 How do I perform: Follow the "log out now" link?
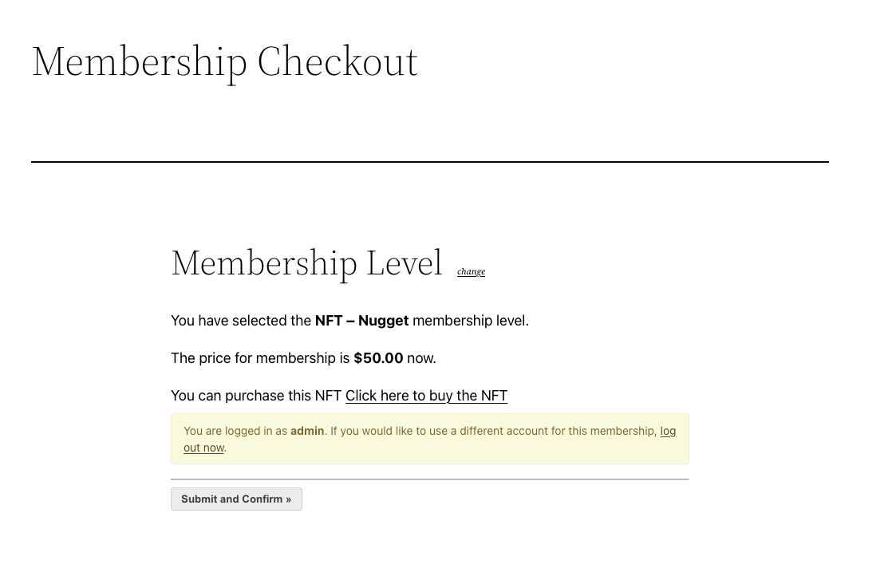[x=203, y=448]
